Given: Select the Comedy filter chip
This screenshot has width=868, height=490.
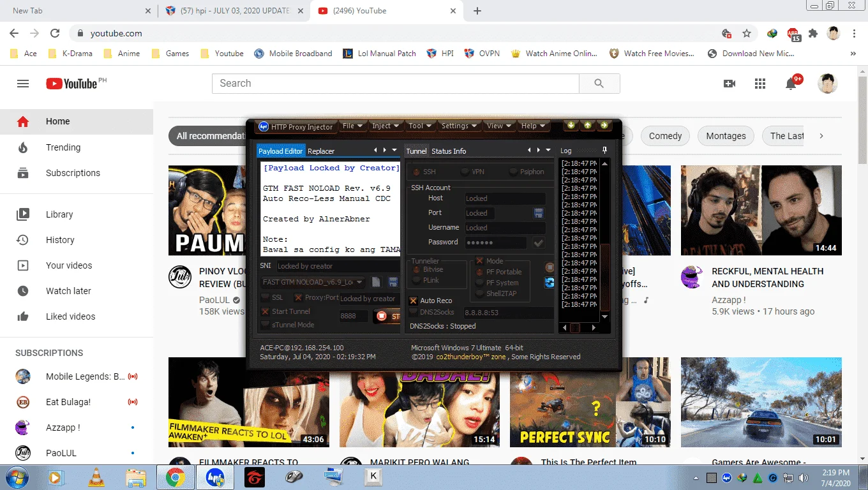Looking at the screenshot, I should pyautogui.click(x=666, y=136).
